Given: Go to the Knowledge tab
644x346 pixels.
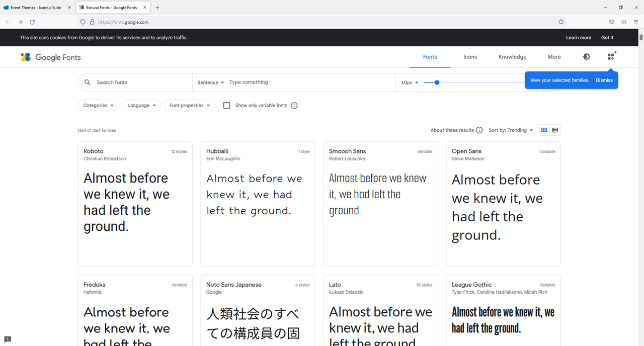Looking at the screenshot, I should coord(512,57).
